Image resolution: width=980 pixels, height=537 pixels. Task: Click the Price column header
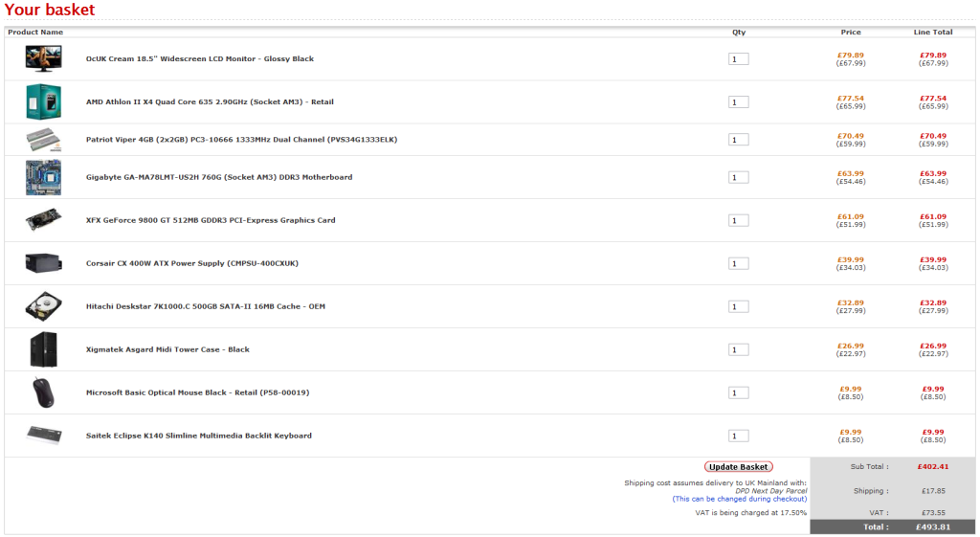[851, 32]
